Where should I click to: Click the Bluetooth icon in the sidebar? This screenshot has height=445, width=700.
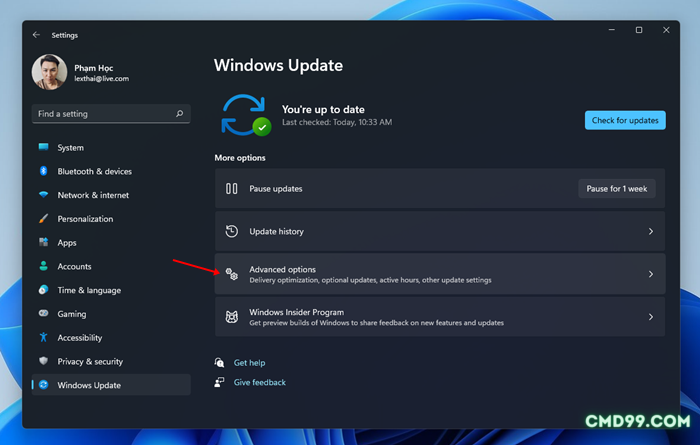tap(43, 171)
